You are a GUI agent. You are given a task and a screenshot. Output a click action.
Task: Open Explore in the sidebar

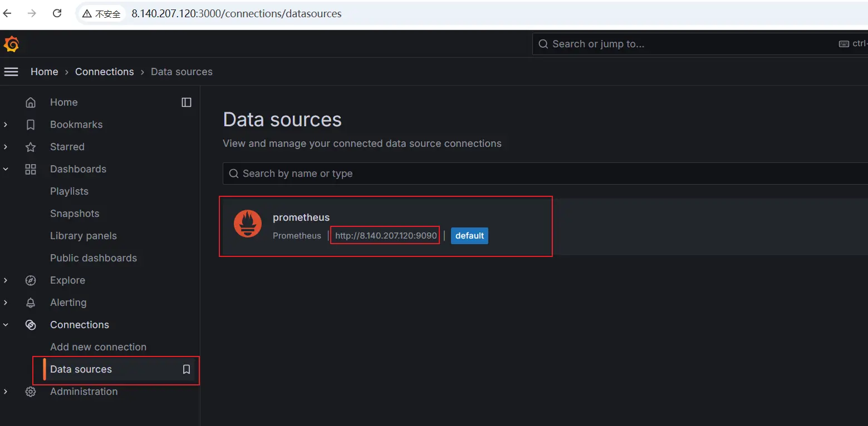tap(67, 280)
